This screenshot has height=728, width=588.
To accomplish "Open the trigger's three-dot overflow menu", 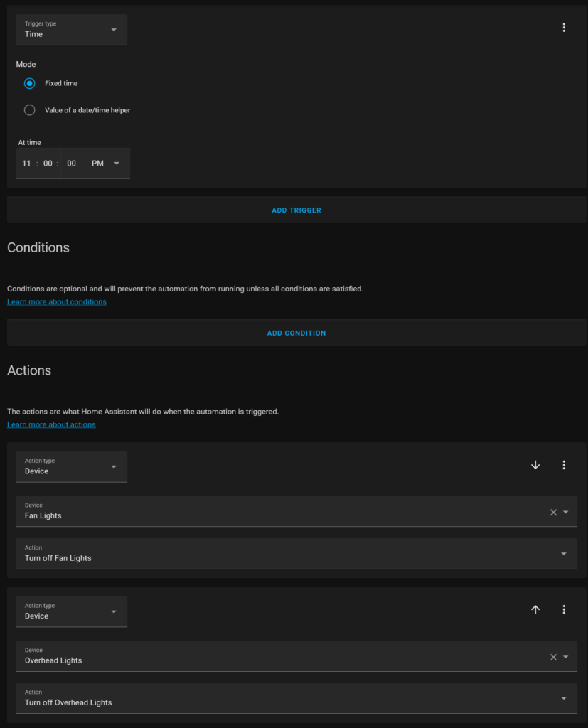I will coord(564,28).
